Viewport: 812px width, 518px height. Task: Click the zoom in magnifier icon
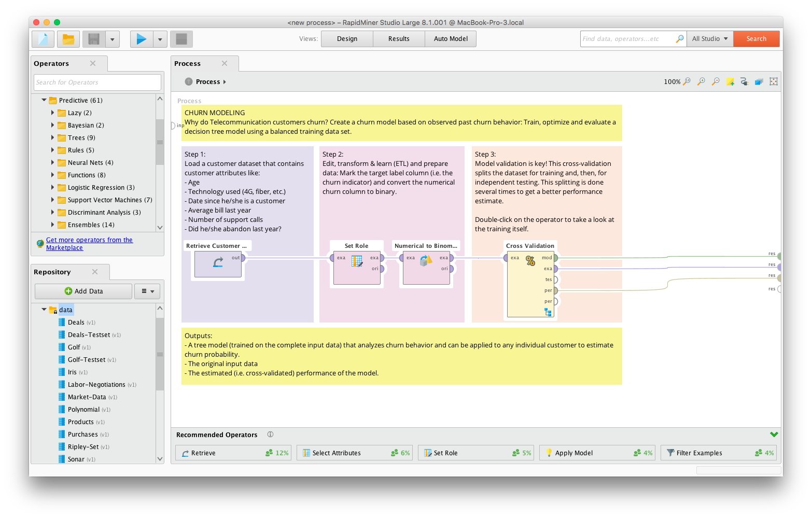coord(701,82)
